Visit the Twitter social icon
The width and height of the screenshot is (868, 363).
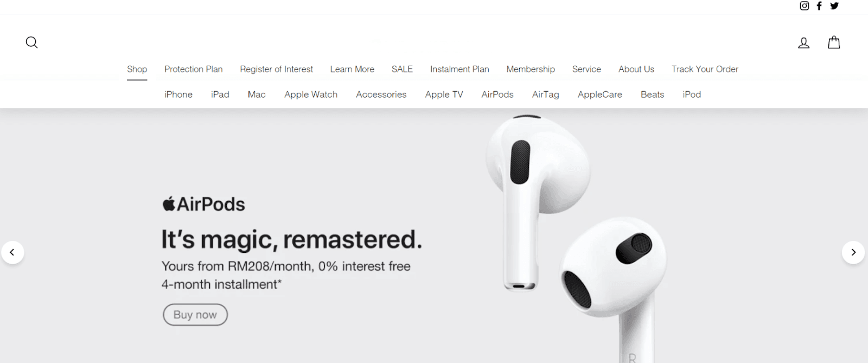pos(834,5)
